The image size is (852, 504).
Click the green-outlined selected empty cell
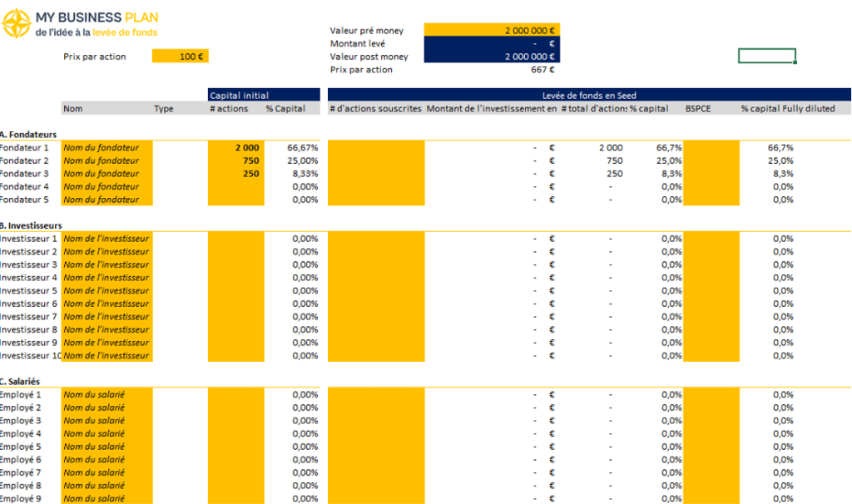pos(766,56)
